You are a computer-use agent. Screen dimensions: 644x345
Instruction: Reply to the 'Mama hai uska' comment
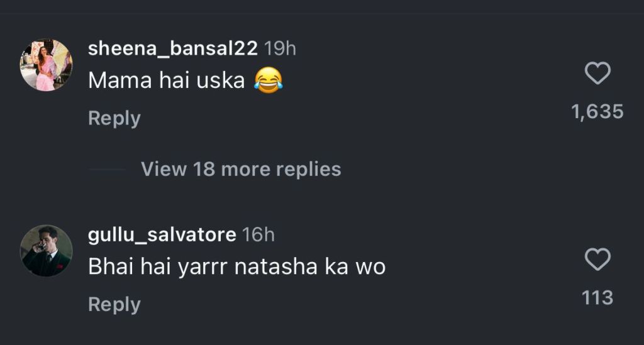114,118
